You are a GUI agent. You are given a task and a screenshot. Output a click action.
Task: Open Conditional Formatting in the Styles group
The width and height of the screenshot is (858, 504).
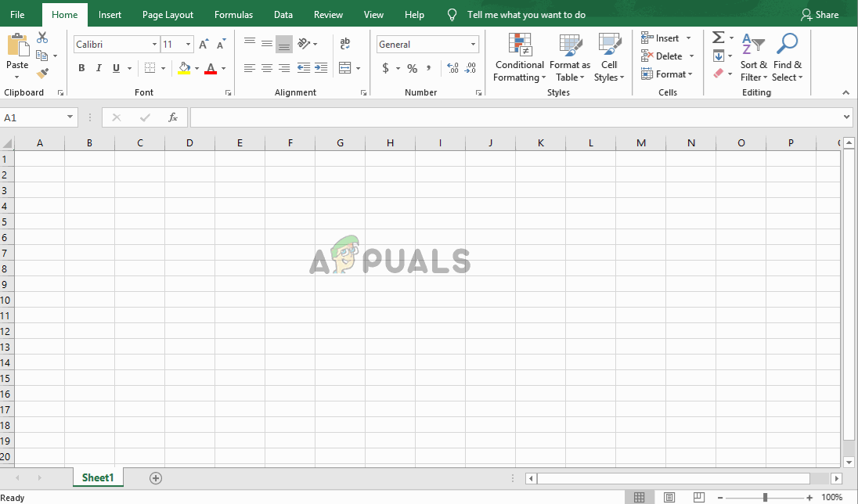click(519, 56)
